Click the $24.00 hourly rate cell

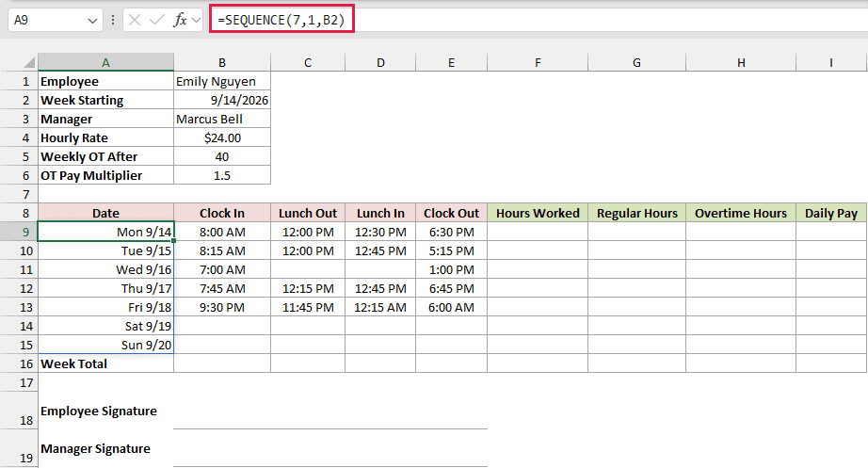(222, 137)
